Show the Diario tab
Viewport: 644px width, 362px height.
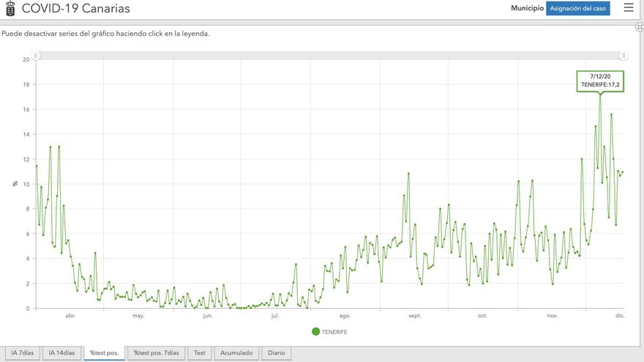276,353
